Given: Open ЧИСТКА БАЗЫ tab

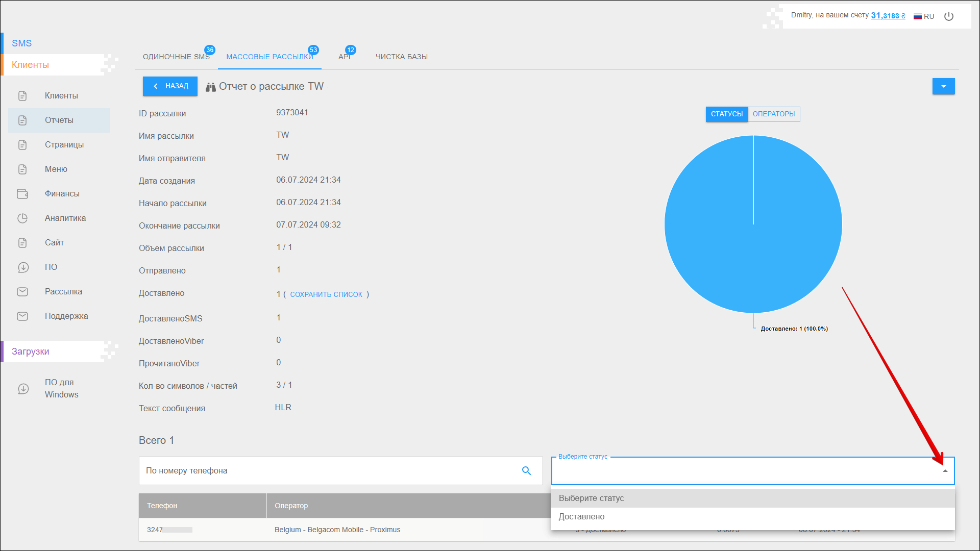Looking at the screenshot, I should 402,57.
